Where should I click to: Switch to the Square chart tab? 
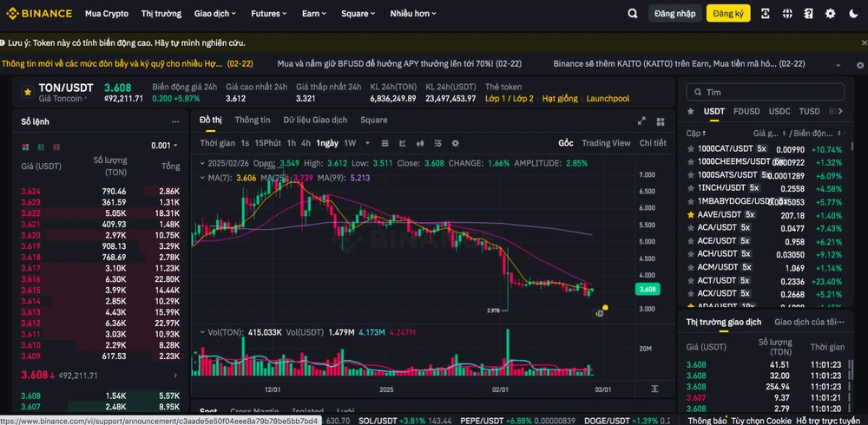tap(373, 120)
